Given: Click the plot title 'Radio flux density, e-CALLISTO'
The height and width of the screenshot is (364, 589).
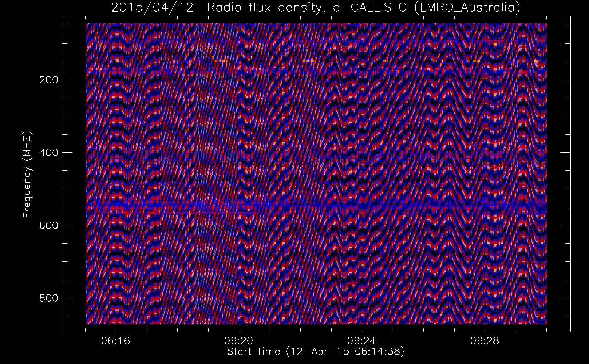Looking at the screenshot, I should (307, 8).
